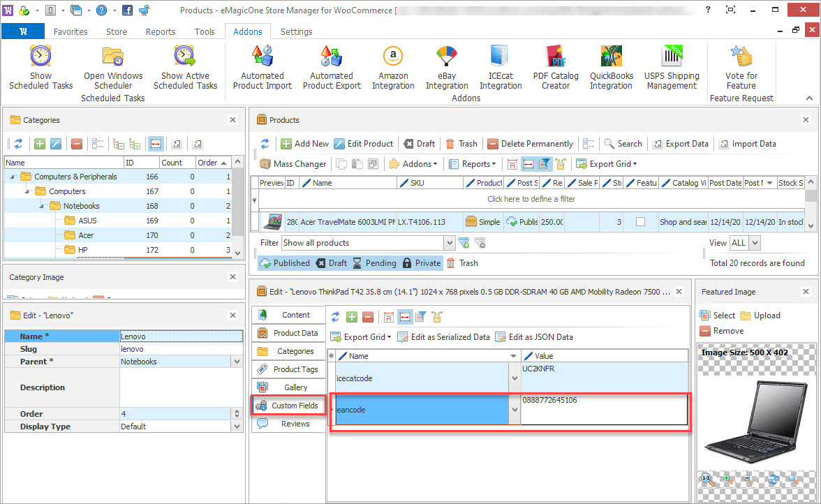This screenshot has height=504, width=821.
Task: Collapse Notebooks tree node
Action: pos(41,206)
